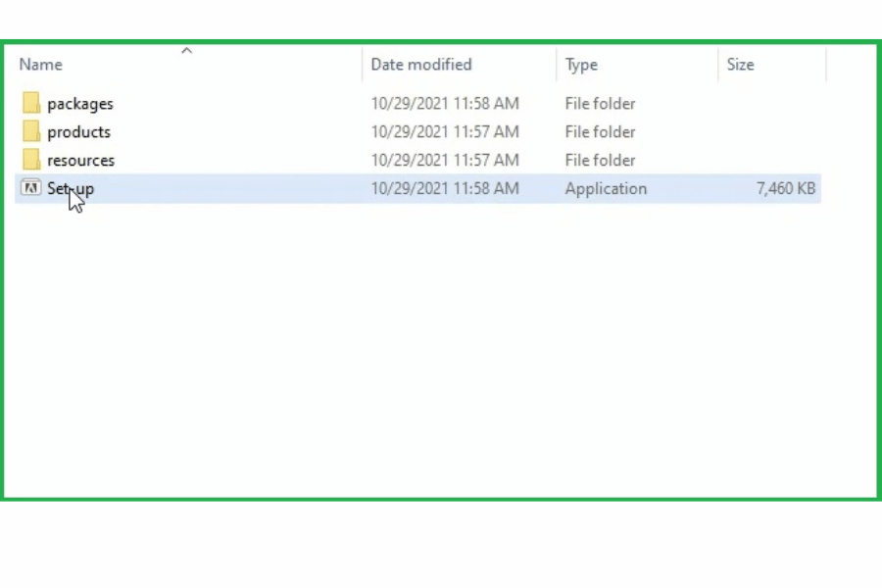Screen dimensions: 882x588
Task: Click the resources row File folder type
Action: [x=600, y=161]
